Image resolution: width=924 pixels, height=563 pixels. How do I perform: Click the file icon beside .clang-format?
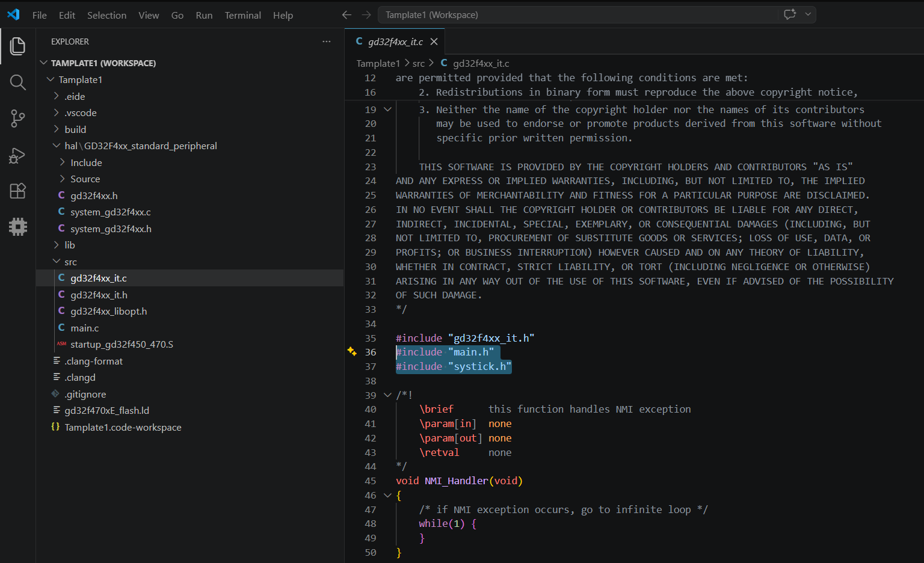click(57, 360)
